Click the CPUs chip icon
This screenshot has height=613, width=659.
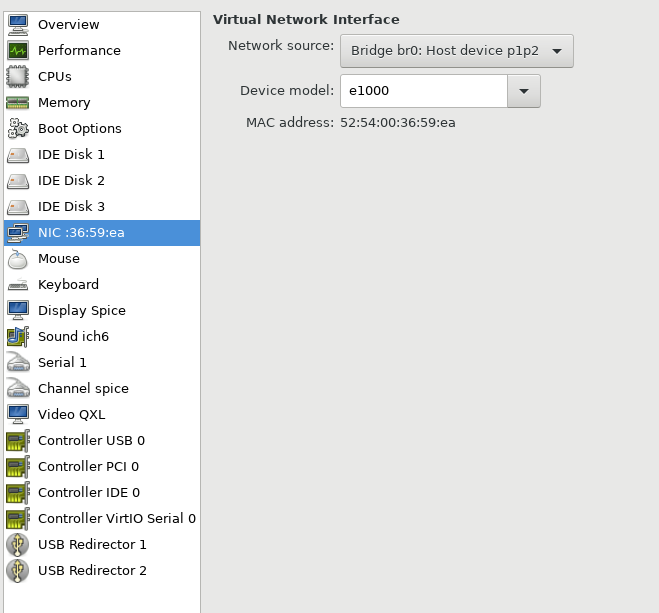[18, 76]
